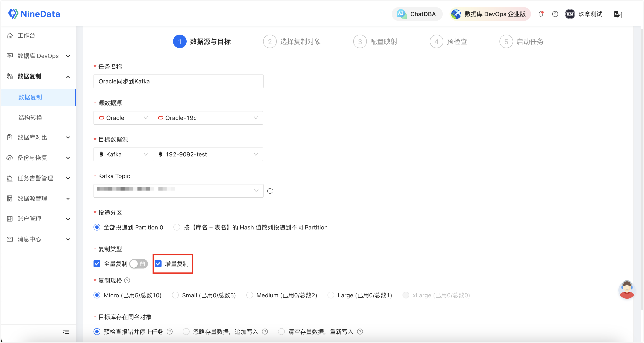The image size is (644, 343).
Task: Refresh the Kafka Topic list
Action: click(270, 191)
